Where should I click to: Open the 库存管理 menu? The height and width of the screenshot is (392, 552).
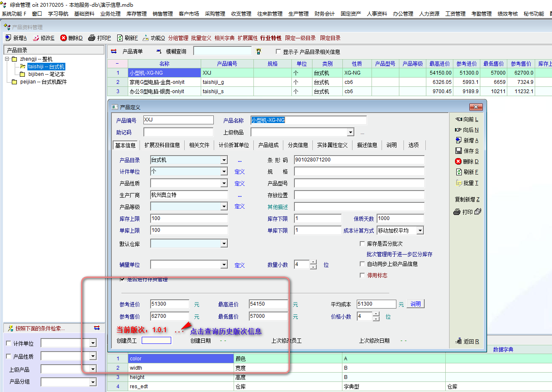(x=136, y=13)
